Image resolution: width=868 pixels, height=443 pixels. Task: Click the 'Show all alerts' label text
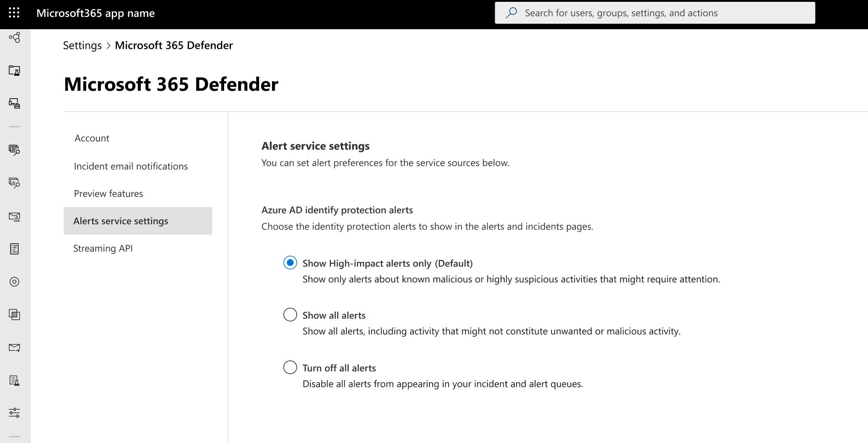click(334, 315)
